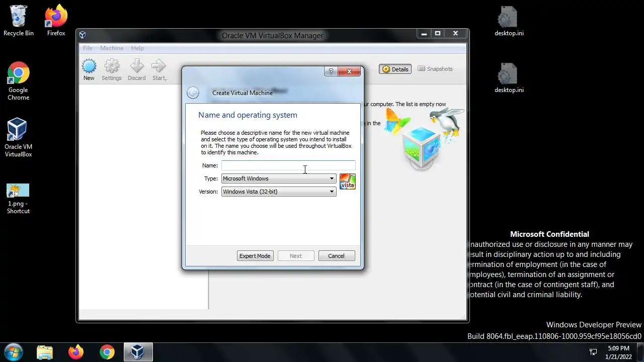Minimize the VirtualBox Manager window

pos(424,34)
